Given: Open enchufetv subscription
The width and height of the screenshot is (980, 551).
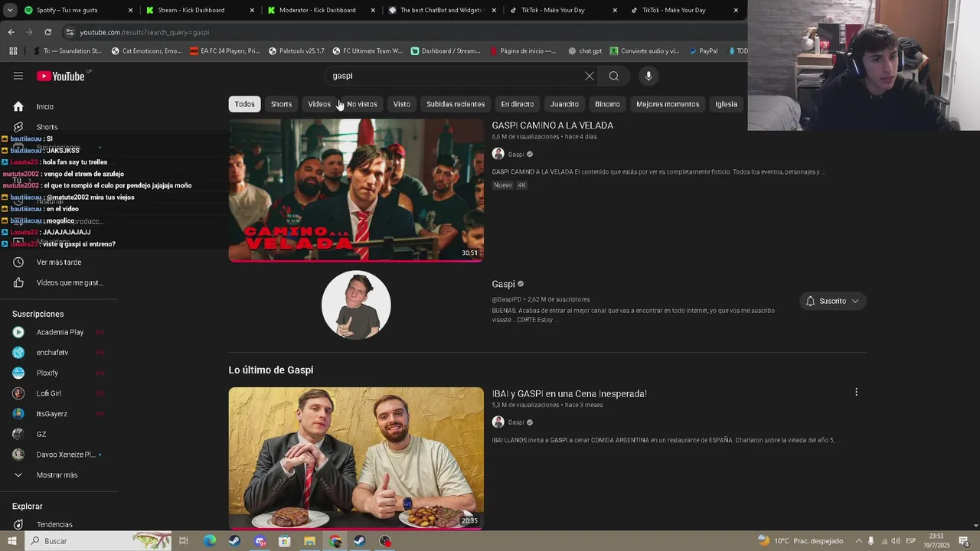Looking at the screenshot, I should coord(60,352).
